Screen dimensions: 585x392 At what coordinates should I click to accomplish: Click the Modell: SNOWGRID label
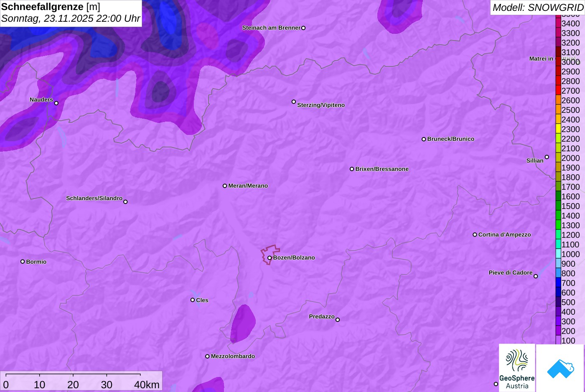pos(538,8)
